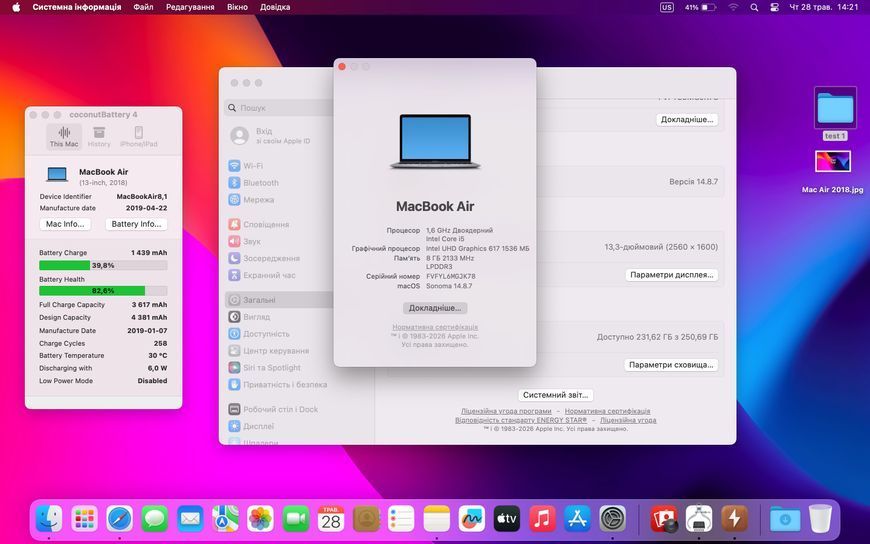Open Music app in the Dock
The image size is (870, 544).
pos(542,519)
